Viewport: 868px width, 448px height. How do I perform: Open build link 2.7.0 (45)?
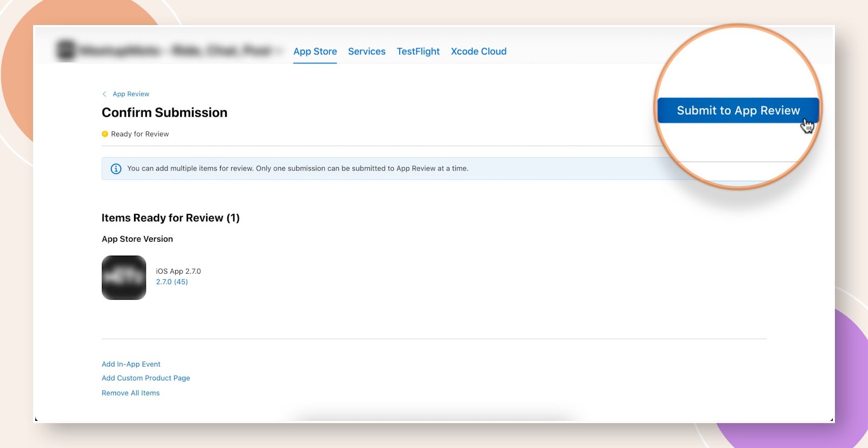click(172, 282)
